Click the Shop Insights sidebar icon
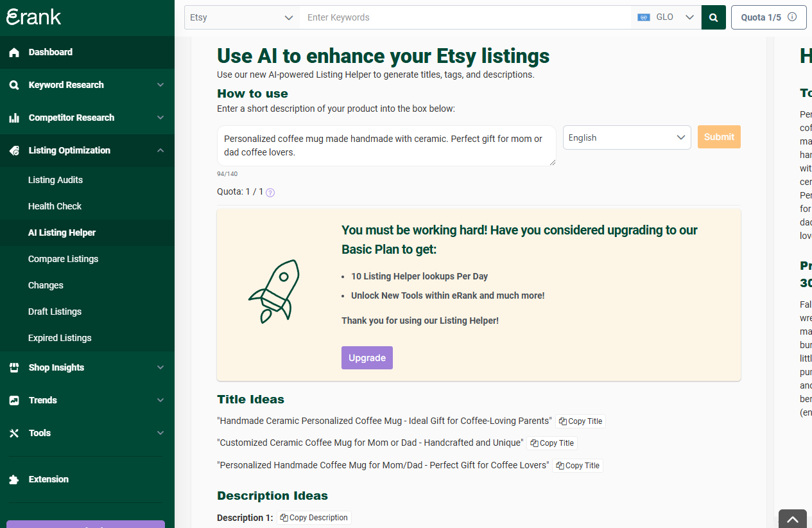 click(15, 367)
